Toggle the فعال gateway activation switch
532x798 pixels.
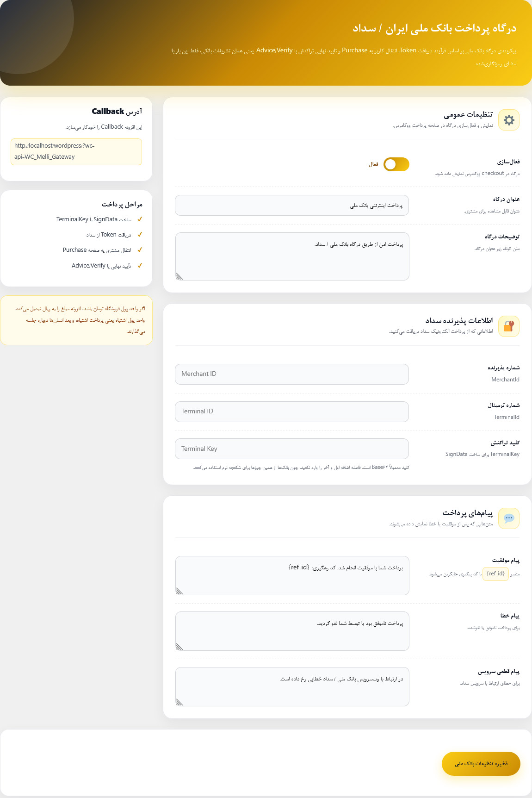pos(396,164)
